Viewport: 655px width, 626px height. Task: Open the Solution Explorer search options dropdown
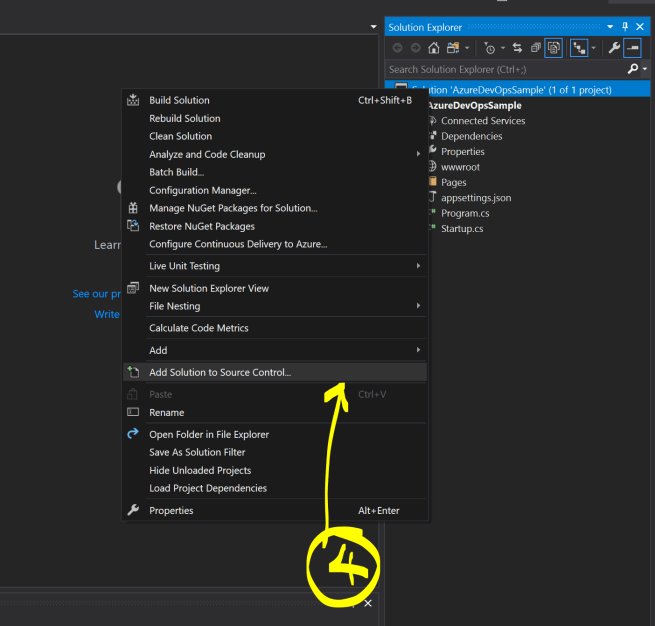646,69
